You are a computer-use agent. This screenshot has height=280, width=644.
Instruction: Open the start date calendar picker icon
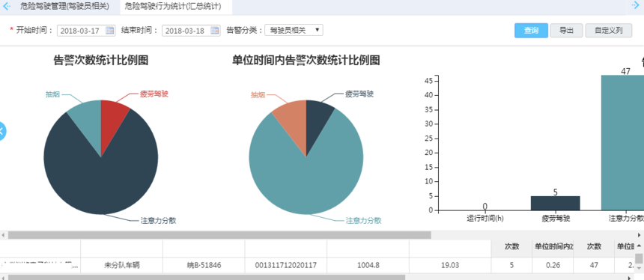point(109,31)
